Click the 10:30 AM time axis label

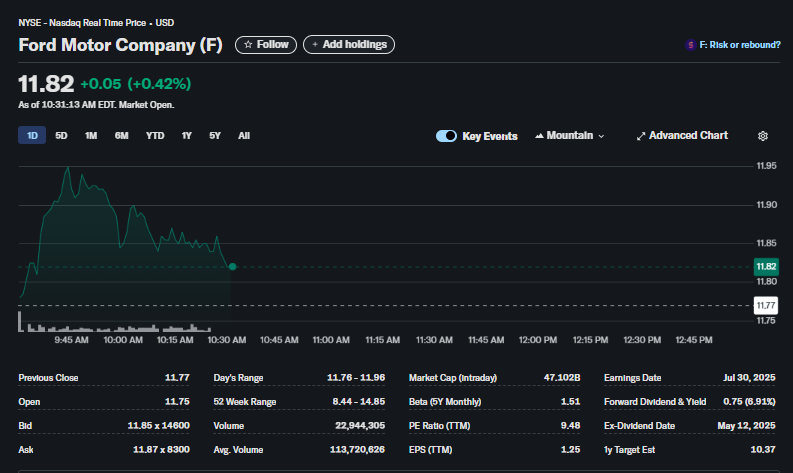click(227, 340)
